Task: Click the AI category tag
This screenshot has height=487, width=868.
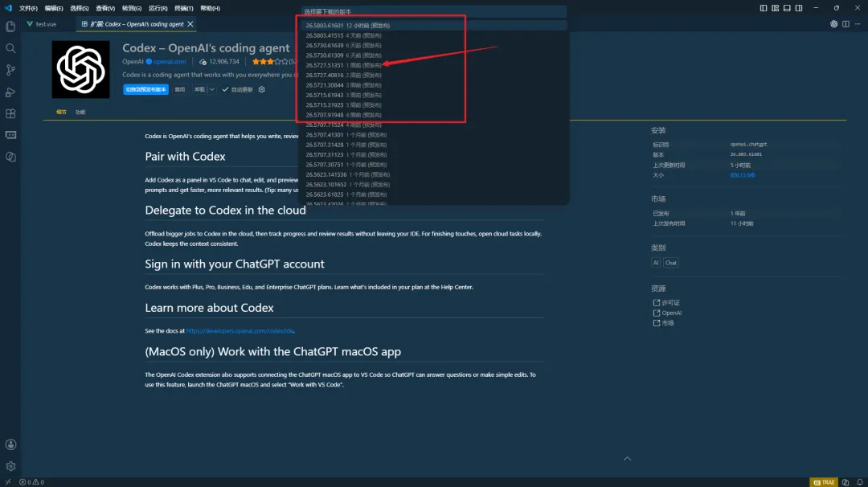Action: coord(656,263)
